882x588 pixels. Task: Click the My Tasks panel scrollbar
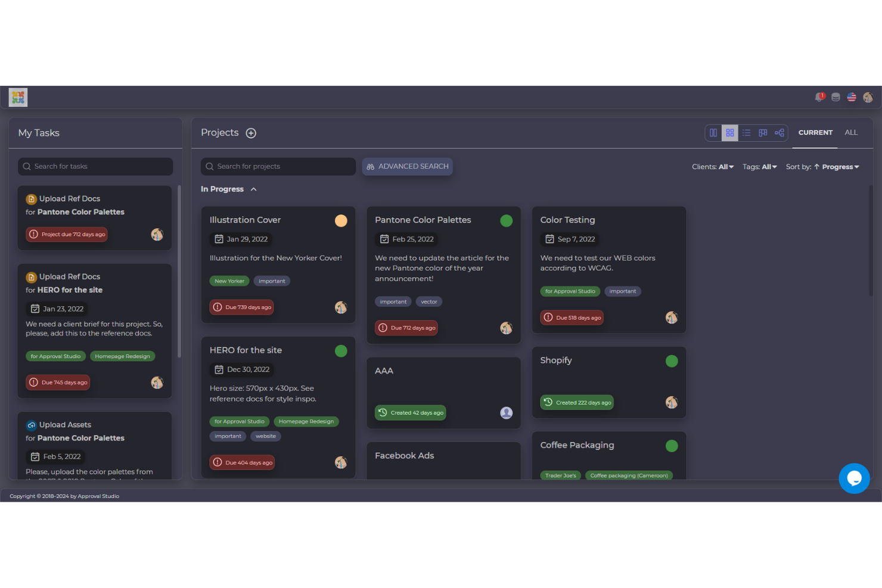point(179,272)
